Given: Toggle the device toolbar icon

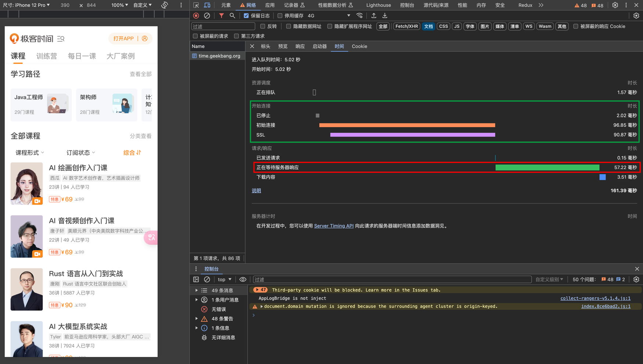Looking at the screenshot, I should point(207,5).
